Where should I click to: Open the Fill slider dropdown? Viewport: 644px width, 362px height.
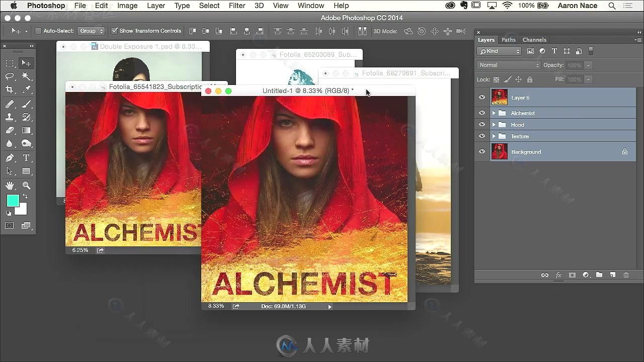point(588,79)
